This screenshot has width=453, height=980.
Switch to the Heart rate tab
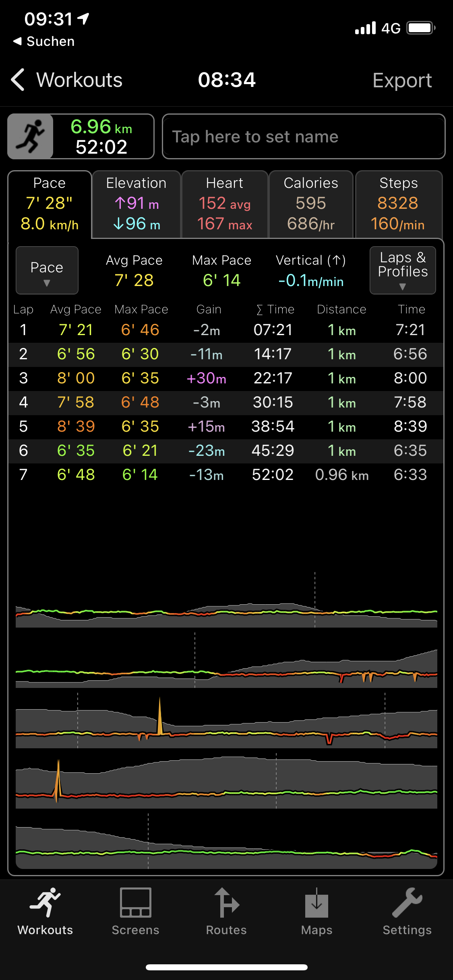coord(225,204)
